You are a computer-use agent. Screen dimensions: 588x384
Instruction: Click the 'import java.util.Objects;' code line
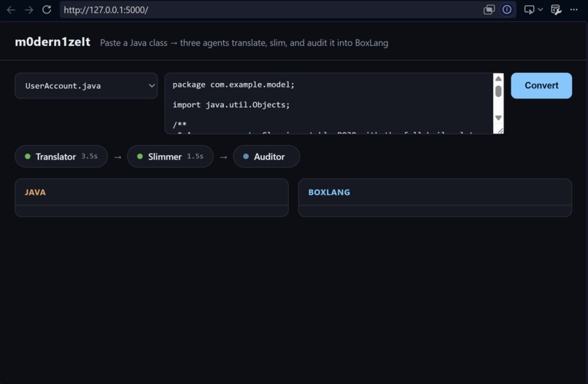(x=231, y=105)
